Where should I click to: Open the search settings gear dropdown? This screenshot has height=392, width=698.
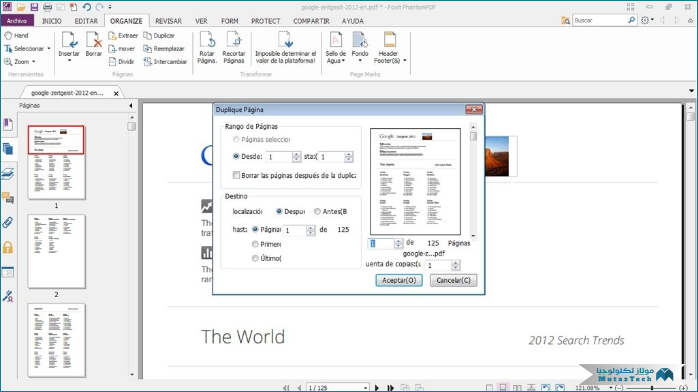[x=647, y=20]
